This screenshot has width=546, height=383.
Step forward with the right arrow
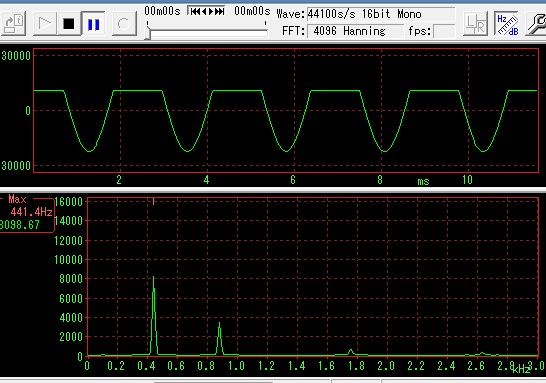pyautogui.click(x=211, y=11)
